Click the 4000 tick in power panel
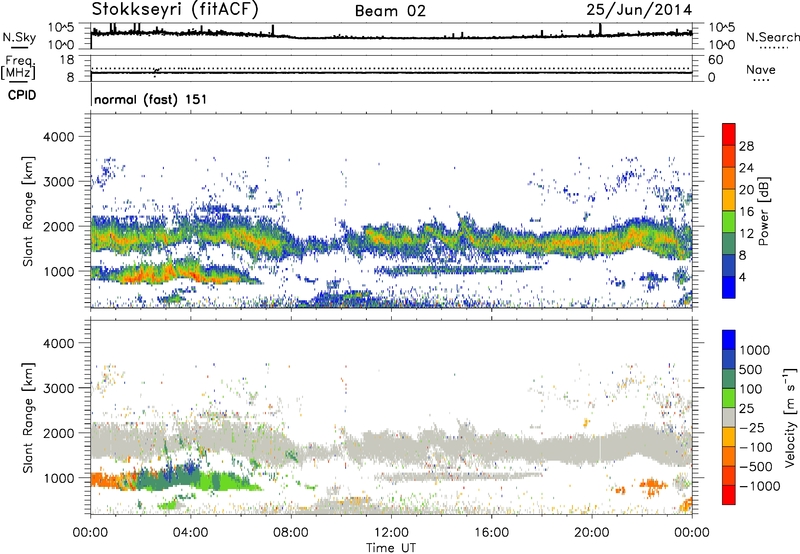This screenshot has height=554, width=800. pos(58,137)
